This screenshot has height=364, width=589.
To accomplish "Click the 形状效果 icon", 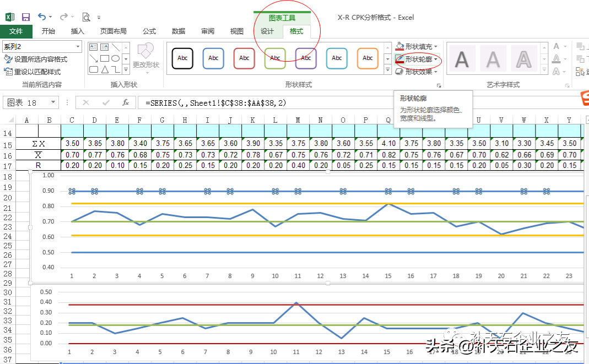I will 399,71.
